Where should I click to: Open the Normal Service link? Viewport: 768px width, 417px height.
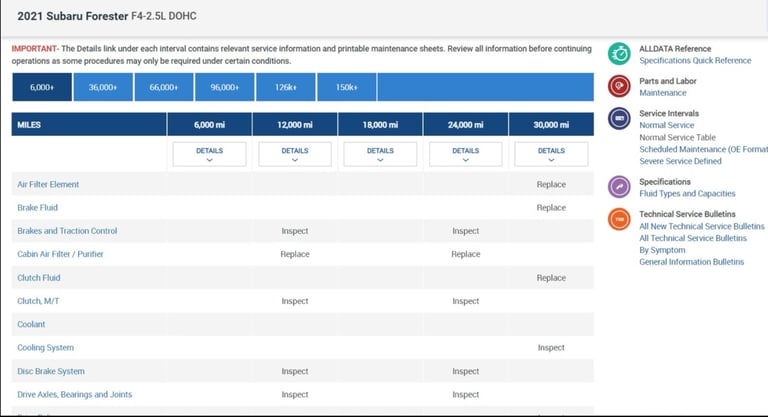pos(667,125)
